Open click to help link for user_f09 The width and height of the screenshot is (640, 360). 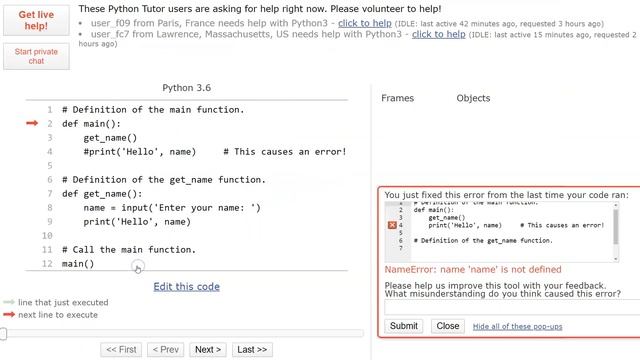click(364, 23)
